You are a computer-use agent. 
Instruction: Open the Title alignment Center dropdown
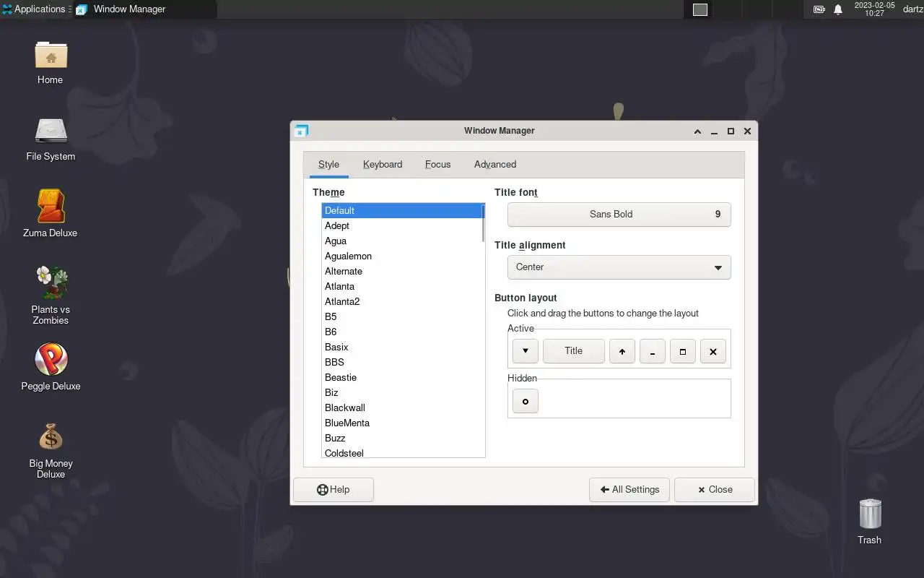tap(619, 267)
